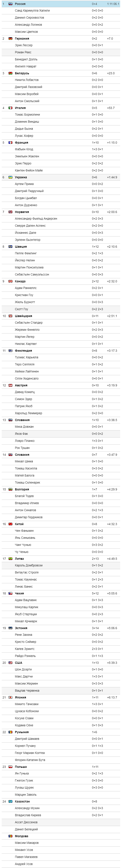Click the Germany flag icon

coord(10,39)
